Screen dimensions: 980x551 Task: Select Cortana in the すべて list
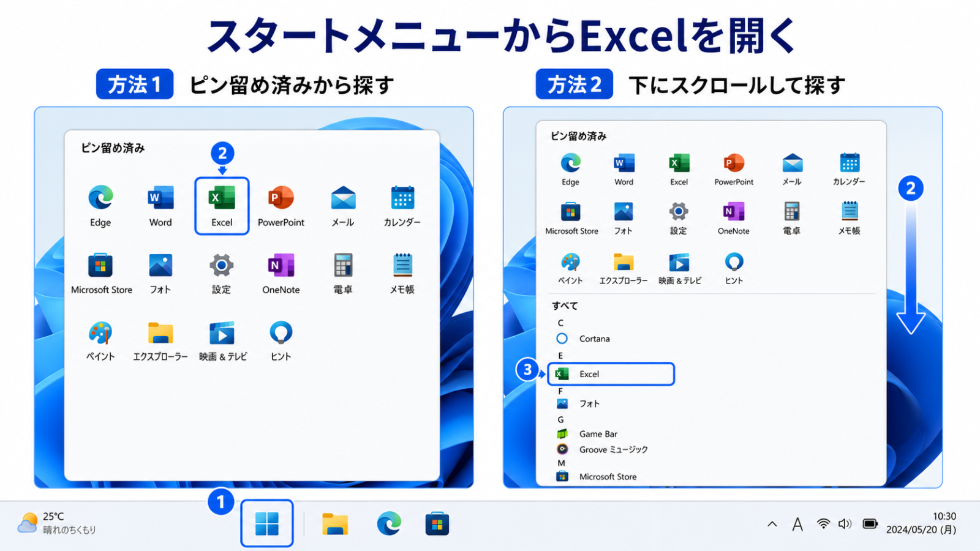(x=583, y=339)
